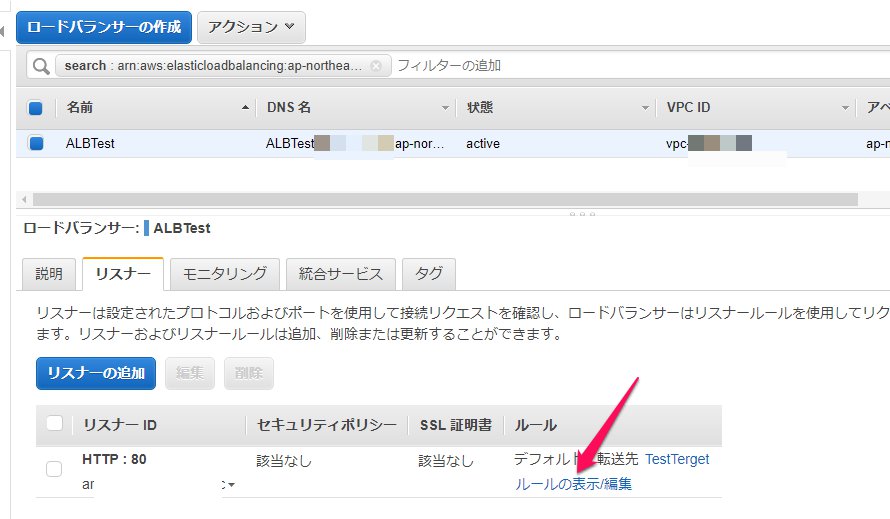Open the 統合サービス tab

tap(339, 273)
